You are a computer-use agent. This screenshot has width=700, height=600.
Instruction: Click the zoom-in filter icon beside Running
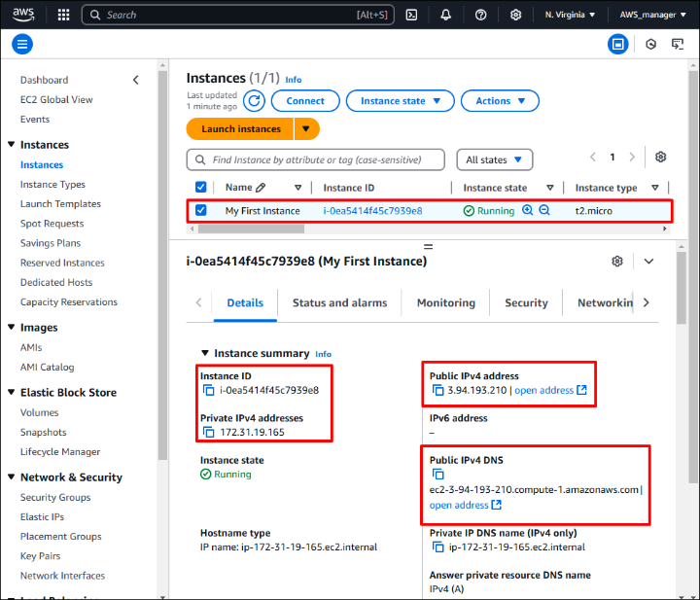(x=528, y=210)
